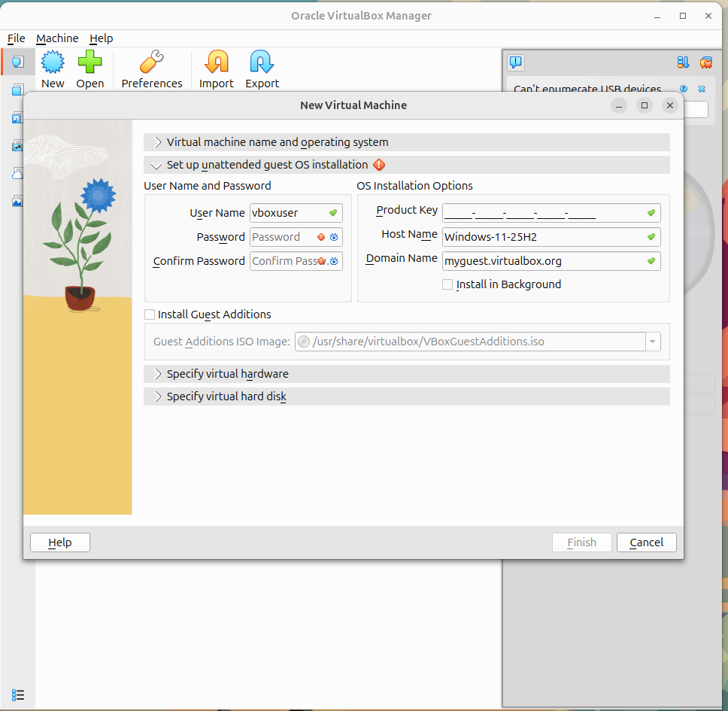Viewport: 728px width, 711px height.
Task: Open the Cloud profile manager icon
Action: click(17, 173)
